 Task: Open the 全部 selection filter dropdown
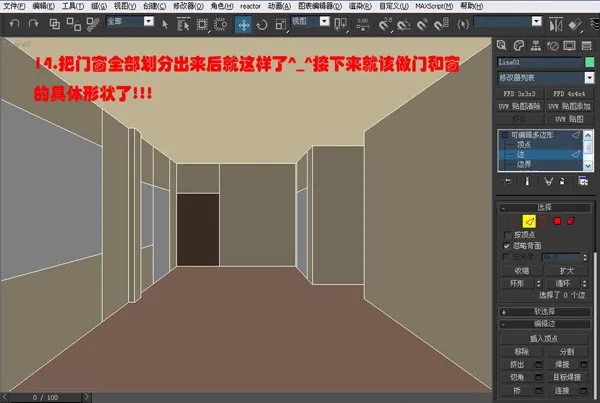(149, 21)
